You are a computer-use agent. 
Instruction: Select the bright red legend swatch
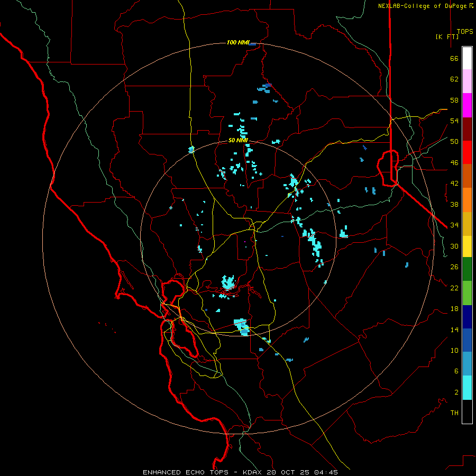467,152
